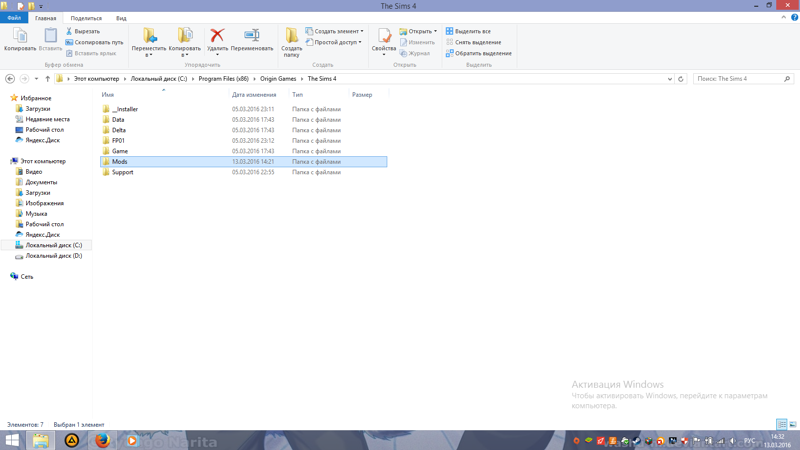Open the Файл menu tab
The width and height of the screenshot is (800, 450).
[x=14, y=18]
